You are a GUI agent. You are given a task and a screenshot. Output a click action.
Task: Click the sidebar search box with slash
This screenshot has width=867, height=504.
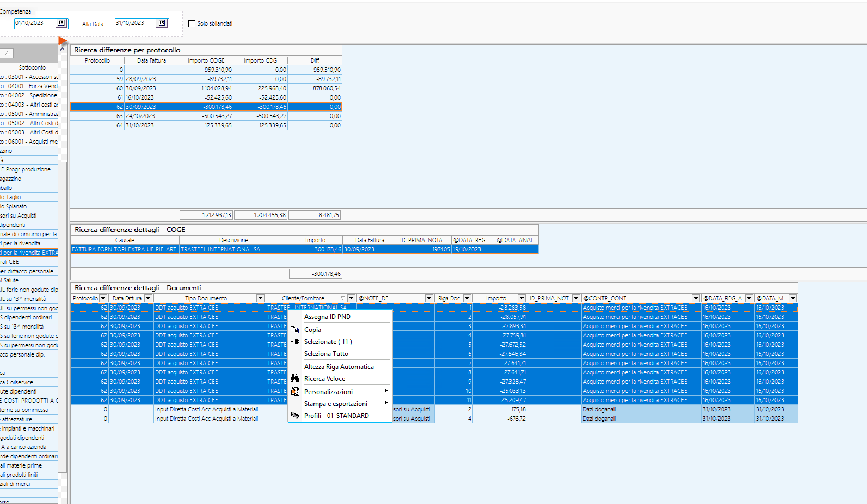[7, 53]
